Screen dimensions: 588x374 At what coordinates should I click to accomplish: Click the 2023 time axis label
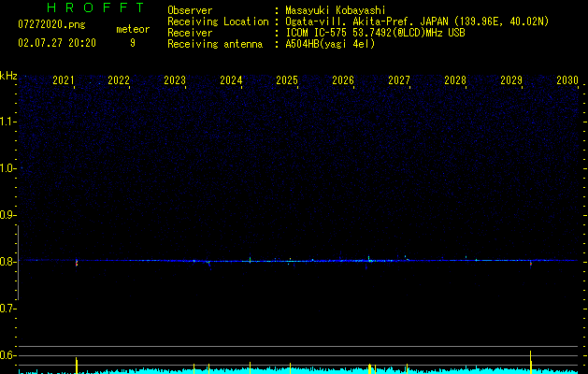175,80
